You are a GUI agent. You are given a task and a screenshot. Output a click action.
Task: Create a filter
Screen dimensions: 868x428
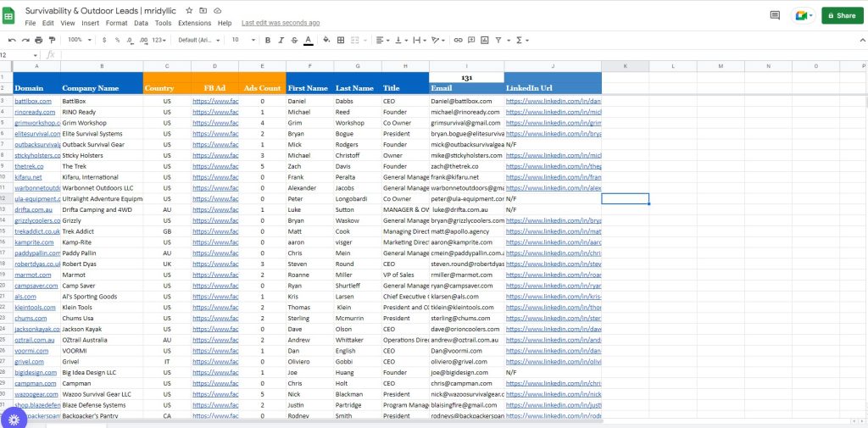pyautogui.click(x=498, y=40)
